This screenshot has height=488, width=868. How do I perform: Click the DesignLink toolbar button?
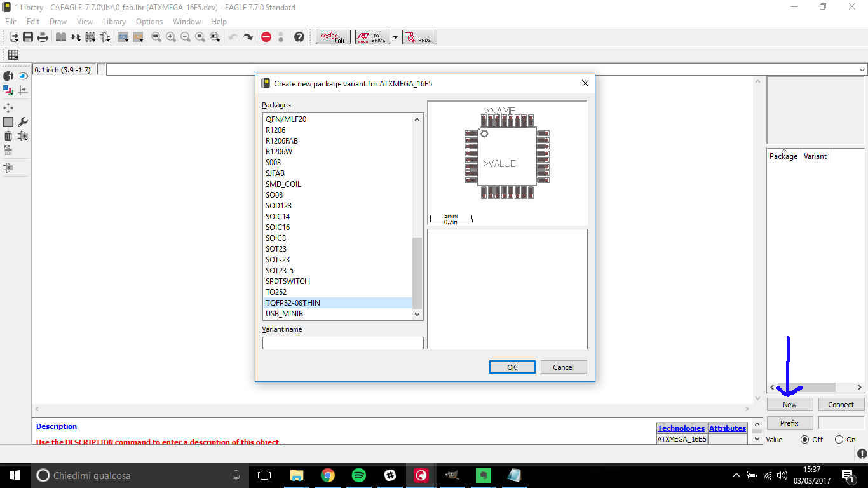click(x=333, y=37)
